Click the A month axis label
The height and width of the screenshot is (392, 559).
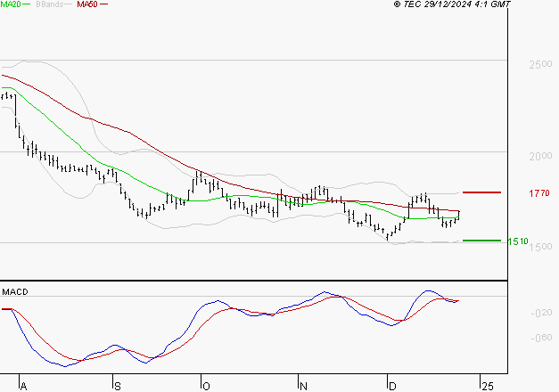[x=23, y=387]
